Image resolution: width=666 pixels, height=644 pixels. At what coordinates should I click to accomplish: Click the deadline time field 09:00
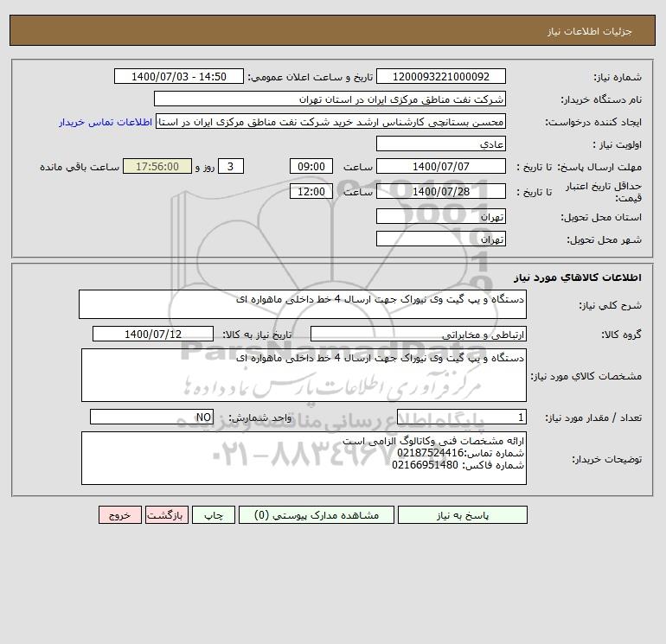tap(311, 167)
